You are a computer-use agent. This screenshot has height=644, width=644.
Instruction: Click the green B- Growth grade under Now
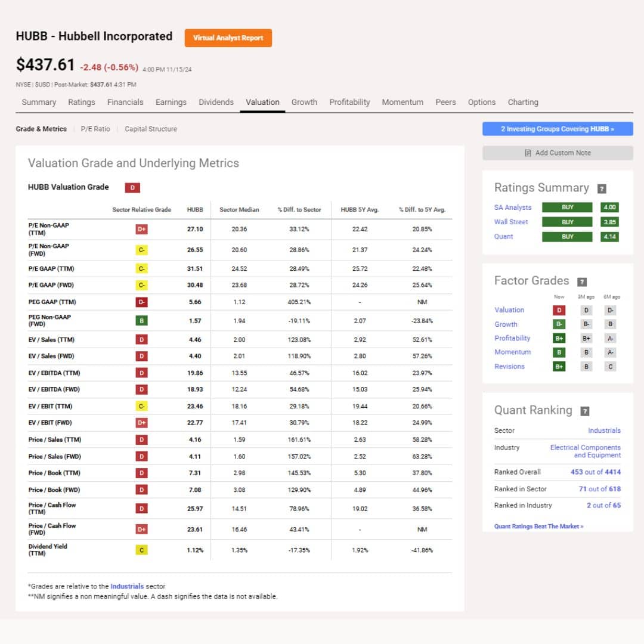[x=559, y=324]
